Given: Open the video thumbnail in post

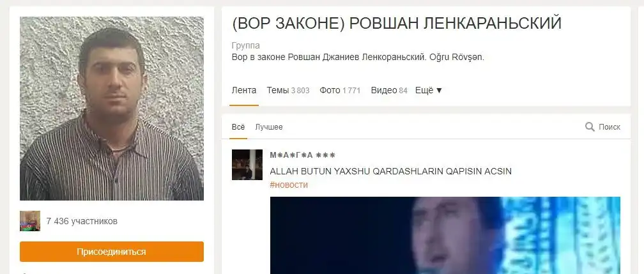Looking at the screenshot, I should [445, 236].
